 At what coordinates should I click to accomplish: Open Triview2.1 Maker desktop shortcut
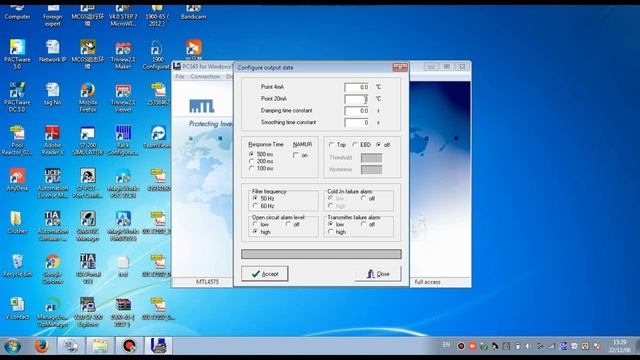pos(123,54)
